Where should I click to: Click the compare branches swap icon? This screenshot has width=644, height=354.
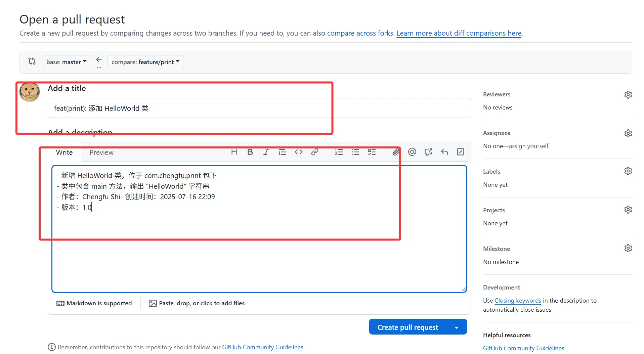click(32, 61)
